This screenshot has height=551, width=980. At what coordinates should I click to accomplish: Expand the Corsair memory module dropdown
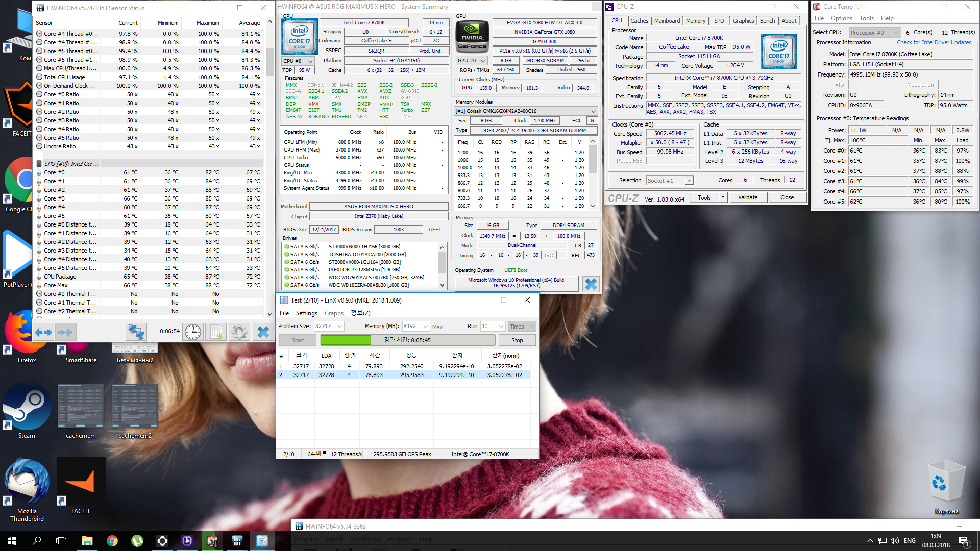593,111
